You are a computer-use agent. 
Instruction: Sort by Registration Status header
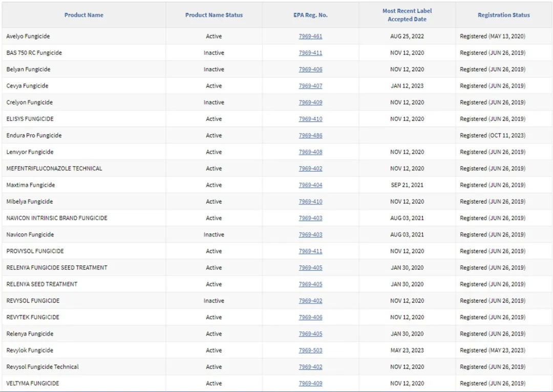click(504, 15)
